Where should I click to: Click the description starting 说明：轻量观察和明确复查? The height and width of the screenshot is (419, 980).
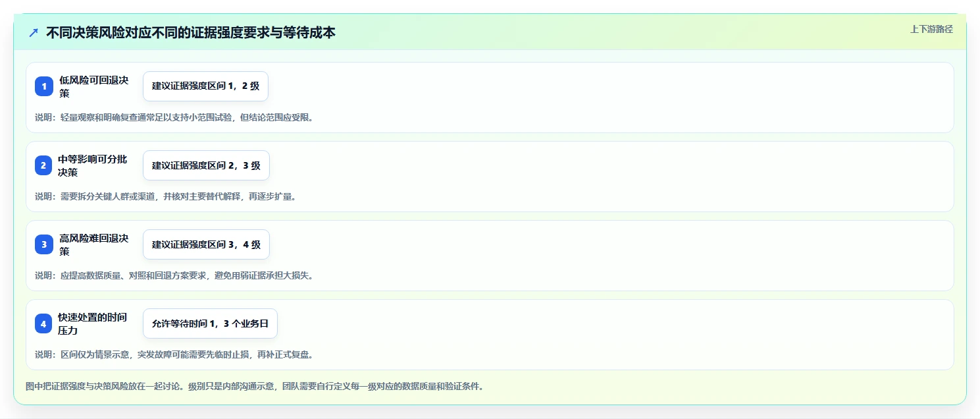(174, 117)
